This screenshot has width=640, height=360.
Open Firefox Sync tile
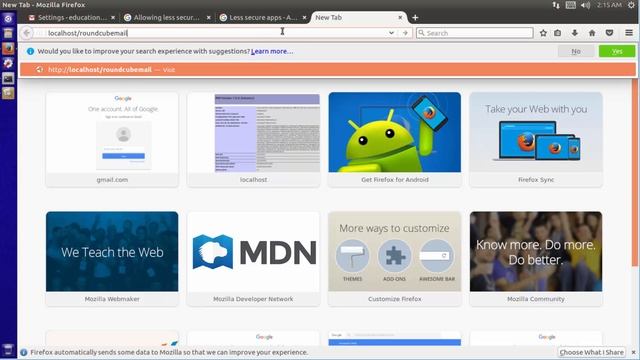pyautogui.click(x=536, y=139)
